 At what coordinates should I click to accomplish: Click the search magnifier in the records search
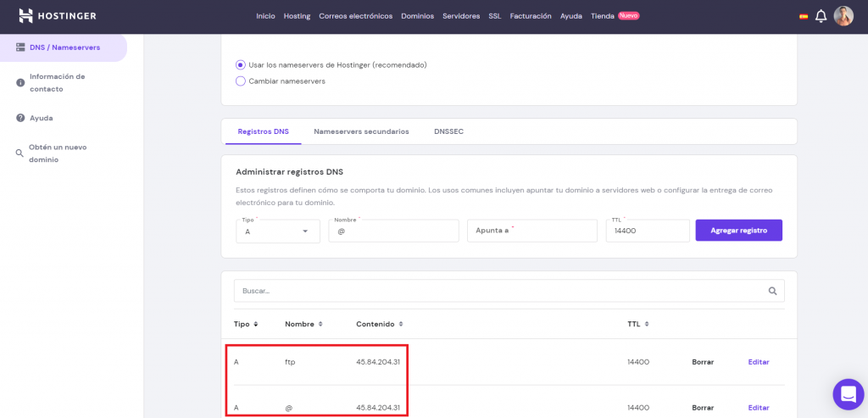(x=772, y=291)
